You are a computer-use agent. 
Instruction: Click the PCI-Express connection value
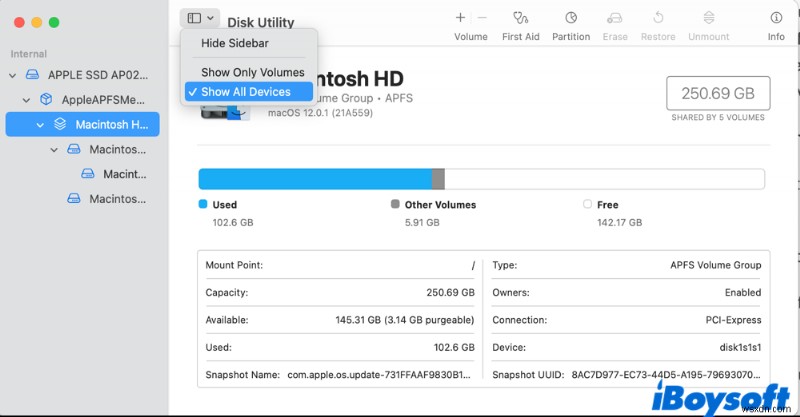(x=733, y=320)
